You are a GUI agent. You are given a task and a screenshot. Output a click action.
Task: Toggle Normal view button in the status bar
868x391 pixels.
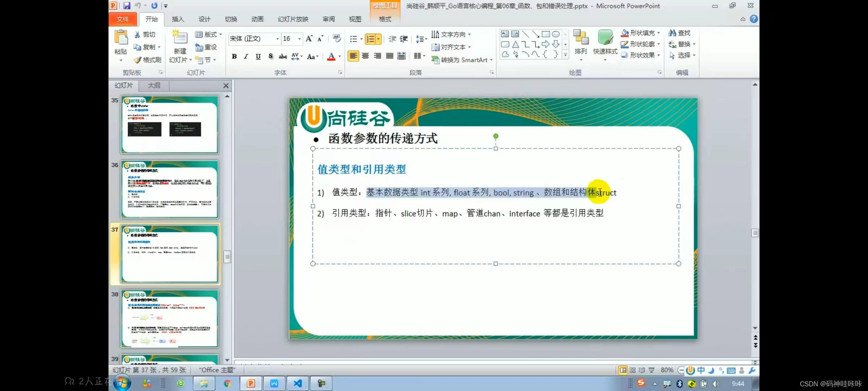[x=623, y=370]
